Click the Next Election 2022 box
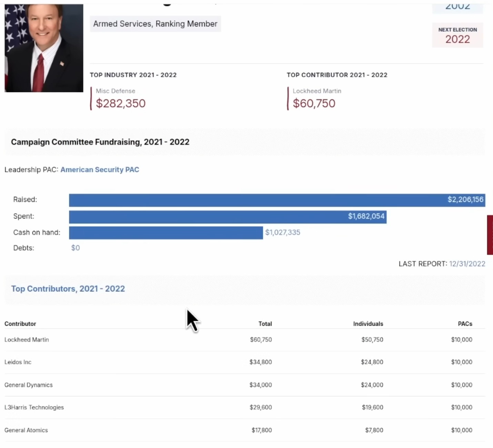 457,35
